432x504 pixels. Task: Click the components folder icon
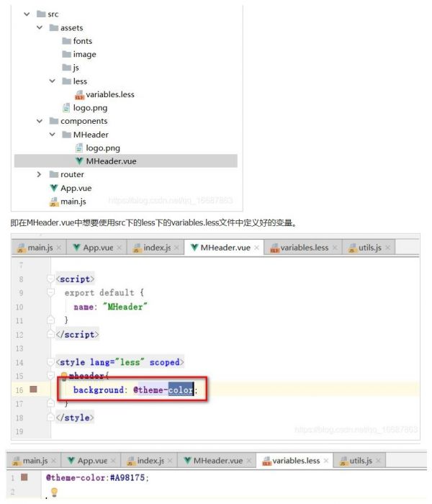pyautogui.click(x=54, y=121)
